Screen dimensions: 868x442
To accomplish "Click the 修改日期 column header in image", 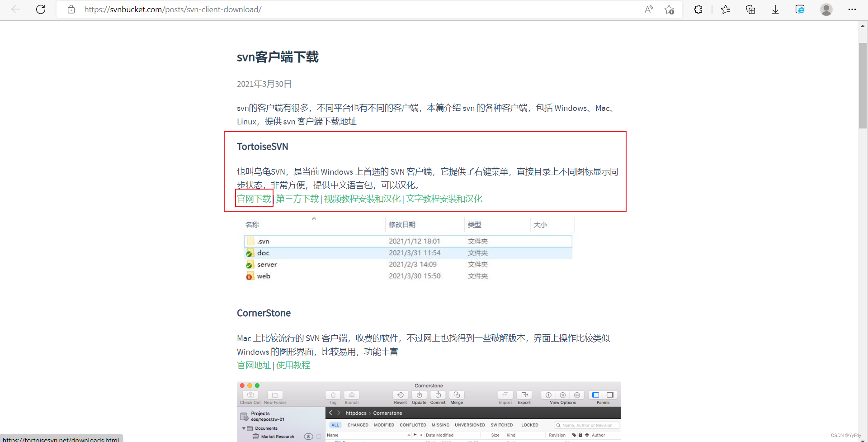I will click(402, 224).
